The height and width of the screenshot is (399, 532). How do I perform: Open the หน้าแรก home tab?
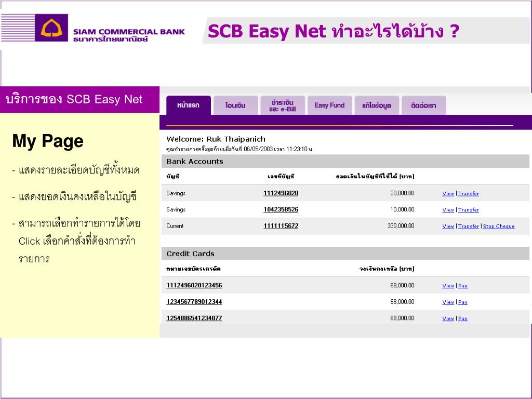tap(188, 105)
